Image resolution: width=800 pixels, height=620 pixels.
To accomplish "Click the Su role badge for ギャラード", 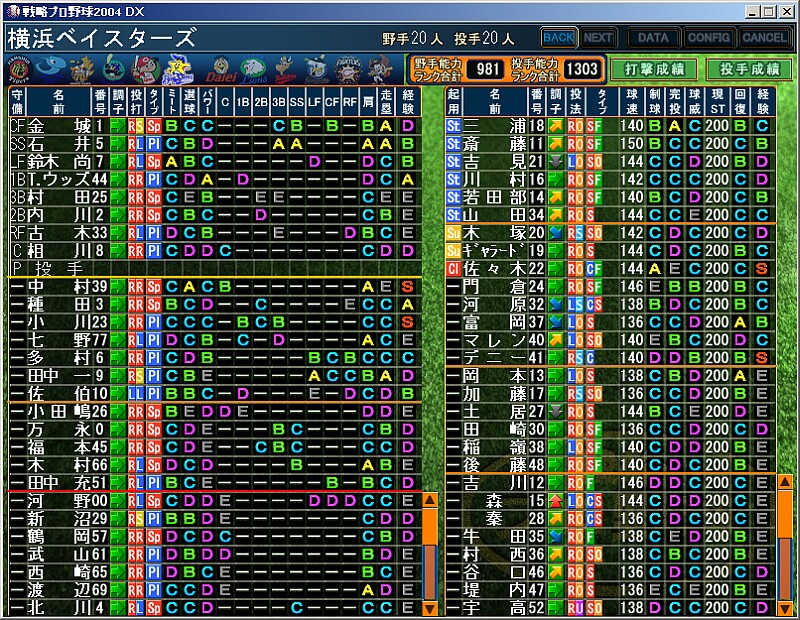I will [453, 251].
